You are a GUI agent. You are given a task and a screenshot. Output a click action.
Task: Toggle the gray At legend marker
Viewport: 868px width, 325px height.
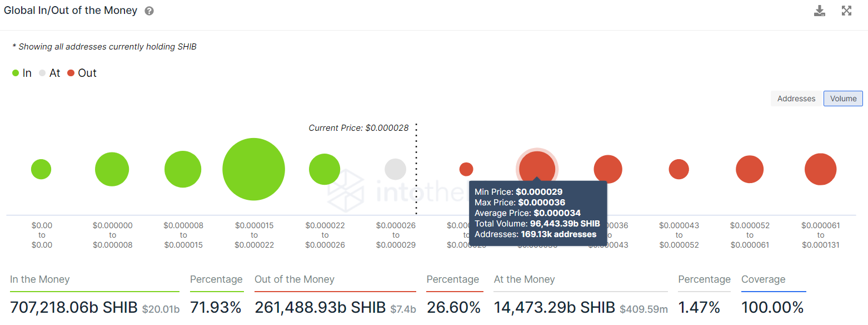click(x=42, y=73)
